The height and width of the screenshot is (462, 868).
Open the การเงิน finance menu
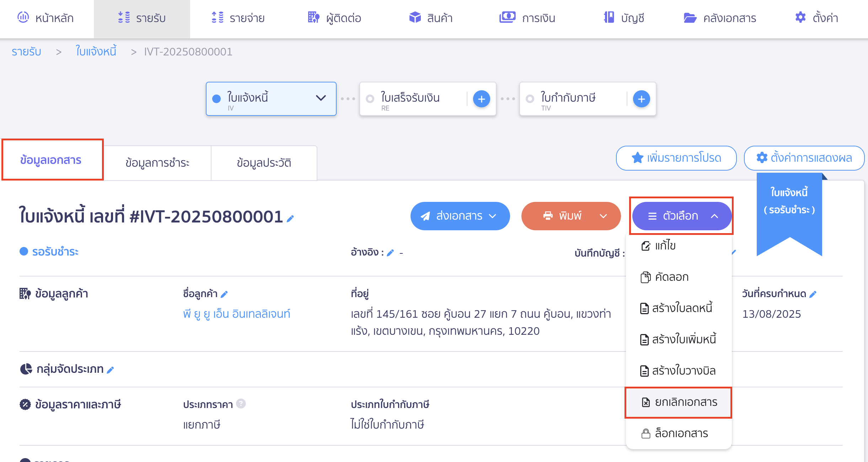(527, 18)
